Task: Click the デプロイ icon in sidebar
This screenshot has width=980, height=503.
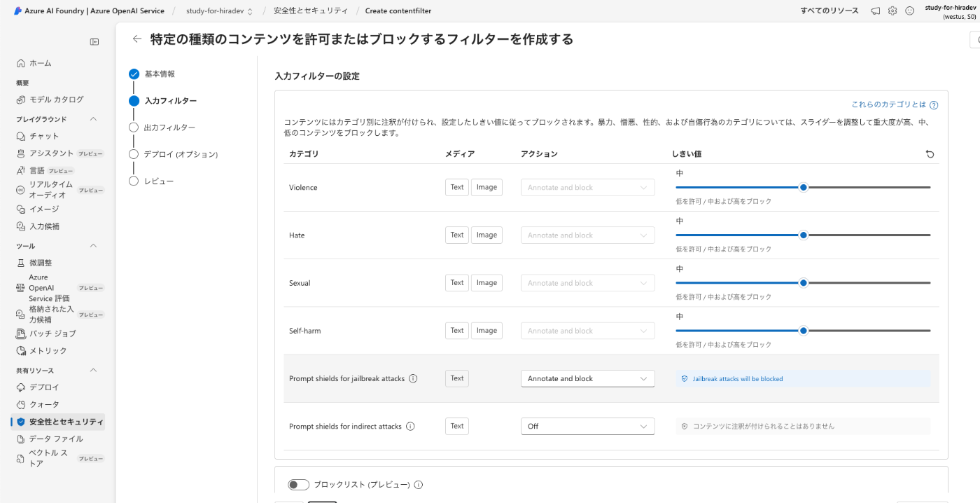Action: click(20, 387)
